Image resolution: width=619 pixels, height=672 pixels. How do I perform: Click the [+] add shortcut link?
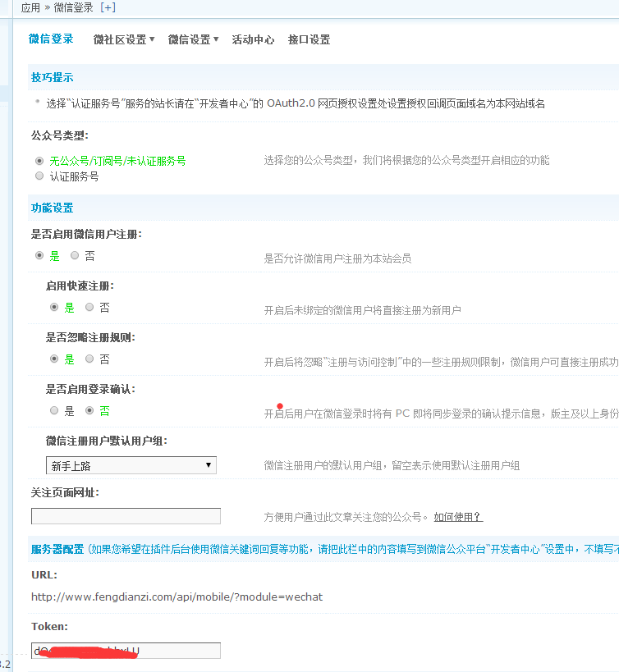pos(108,7)
